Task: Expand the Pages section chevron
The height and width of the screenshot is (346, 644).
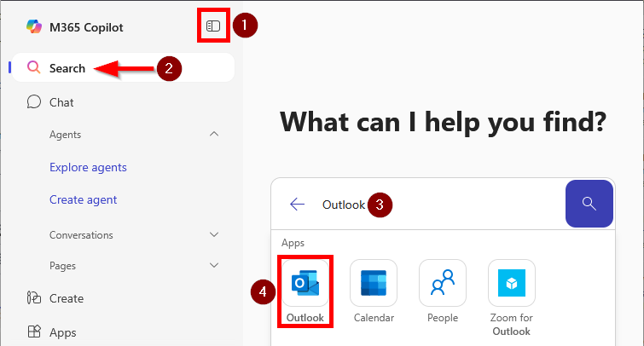Action: pos(214,265)
